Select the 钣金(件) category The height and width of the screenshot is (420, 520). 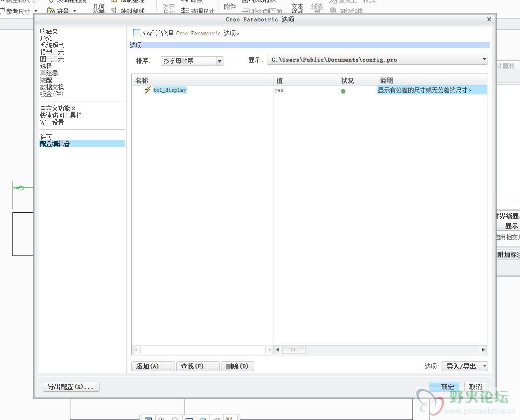(x=51, y=94)
